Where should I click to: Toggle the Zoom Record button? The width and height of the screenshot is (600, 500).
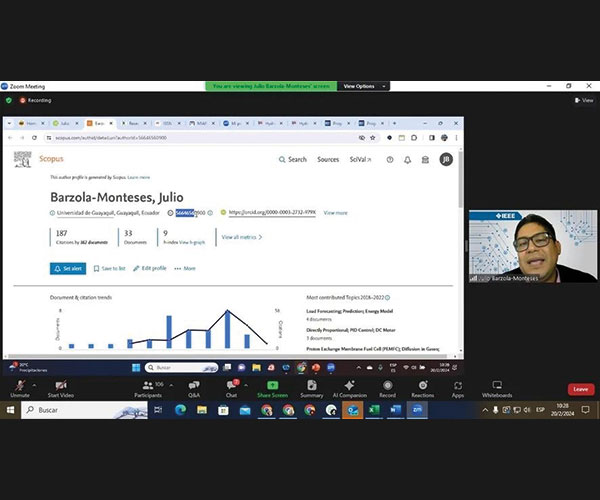click(x=387, y=389)
